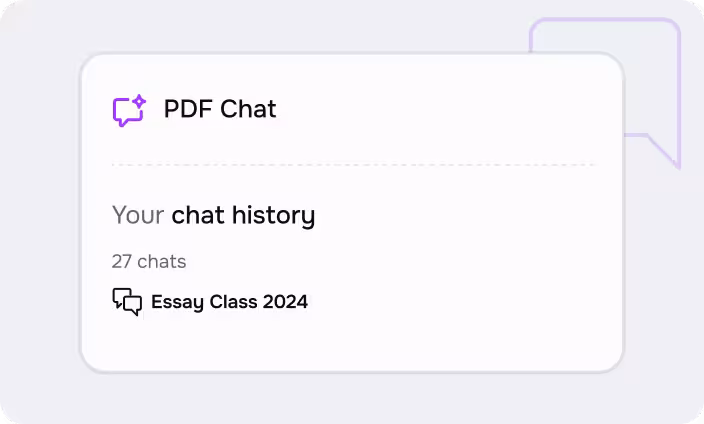The width and height of the screenshot is (704, 424).
Task: Click "2024" in the Essay Class entry
Action: (285, 301)
